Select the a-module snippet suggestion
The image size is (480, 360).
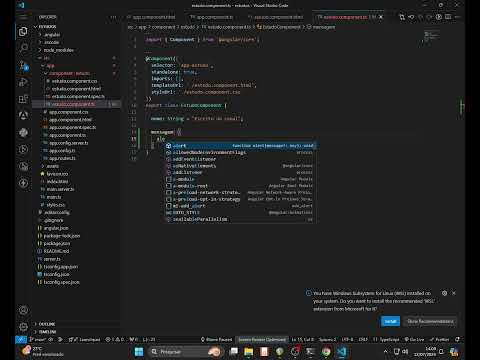[x=240, y=179]
